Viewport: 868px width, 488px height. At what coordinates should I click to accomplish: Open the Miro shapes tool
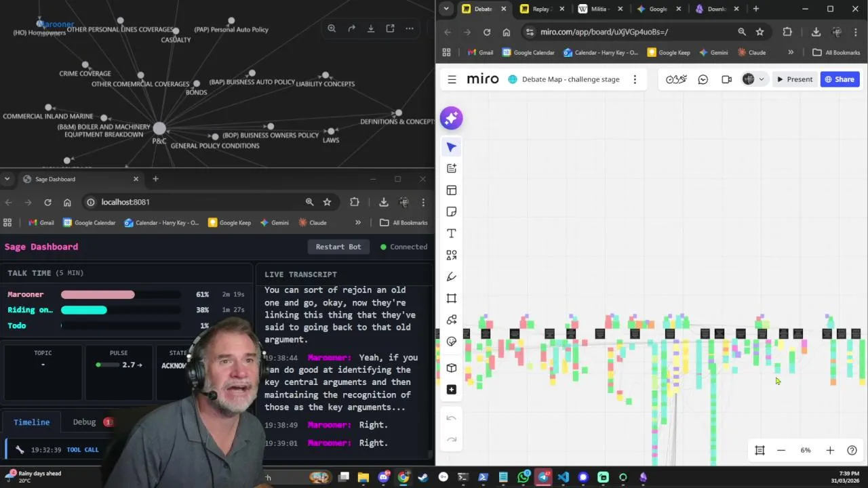[x=452, y=255]
